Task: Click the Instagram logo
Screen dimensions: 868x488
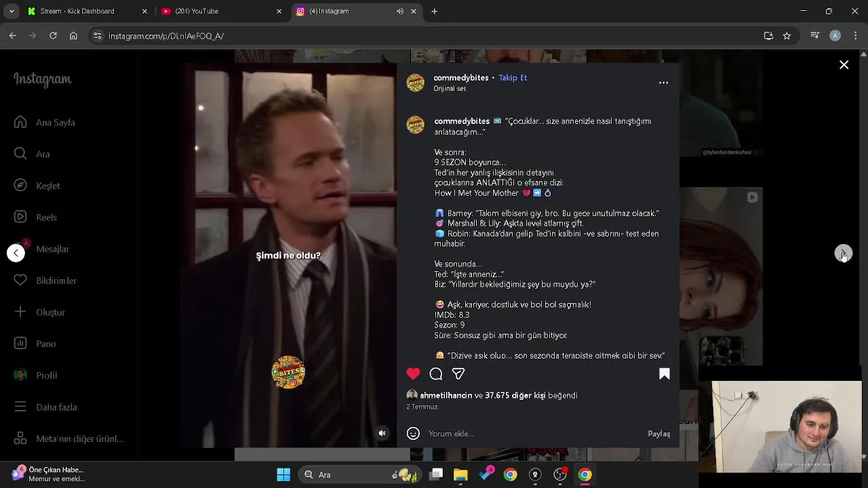Action: (x=42, y=79)
